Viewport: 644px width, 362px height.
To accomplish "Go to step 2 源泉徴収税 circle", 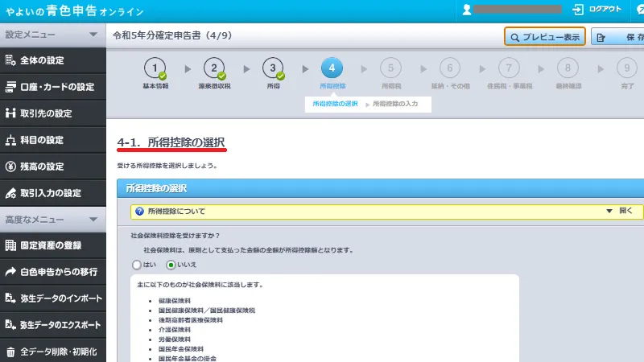I will [214, 68].
